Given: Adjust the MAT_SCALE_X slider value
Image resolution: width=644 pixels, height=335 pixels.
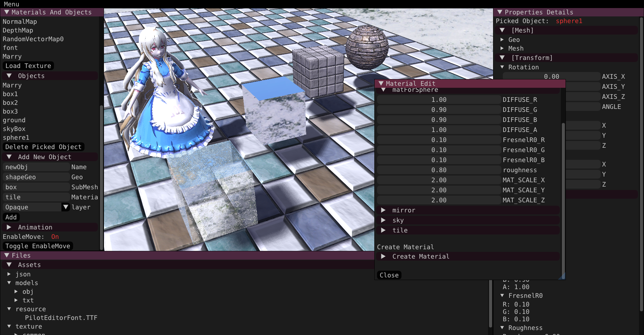Looking at the screenshot, I should (x=439, y=180).
